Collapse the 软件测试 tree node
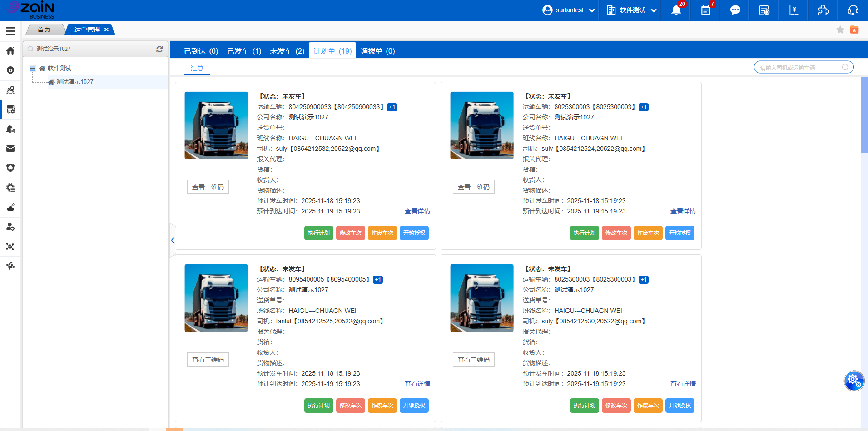868x431 pixels. [33, 69]
